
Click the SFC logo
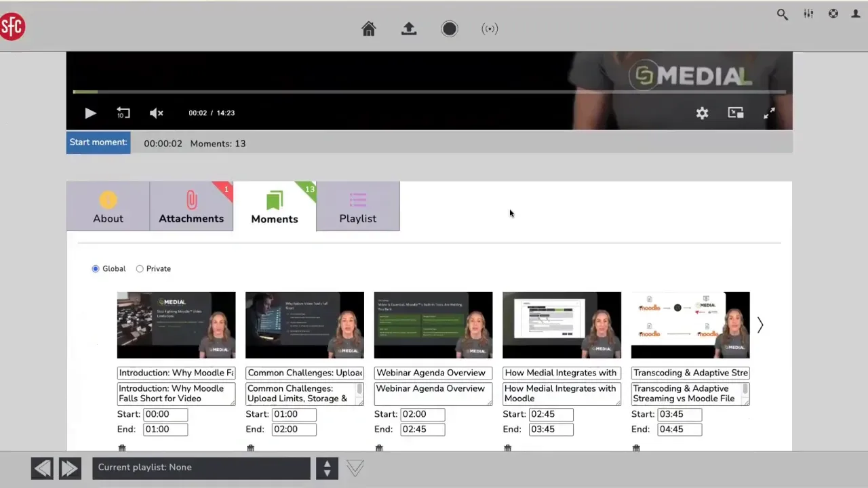[12, 26]
